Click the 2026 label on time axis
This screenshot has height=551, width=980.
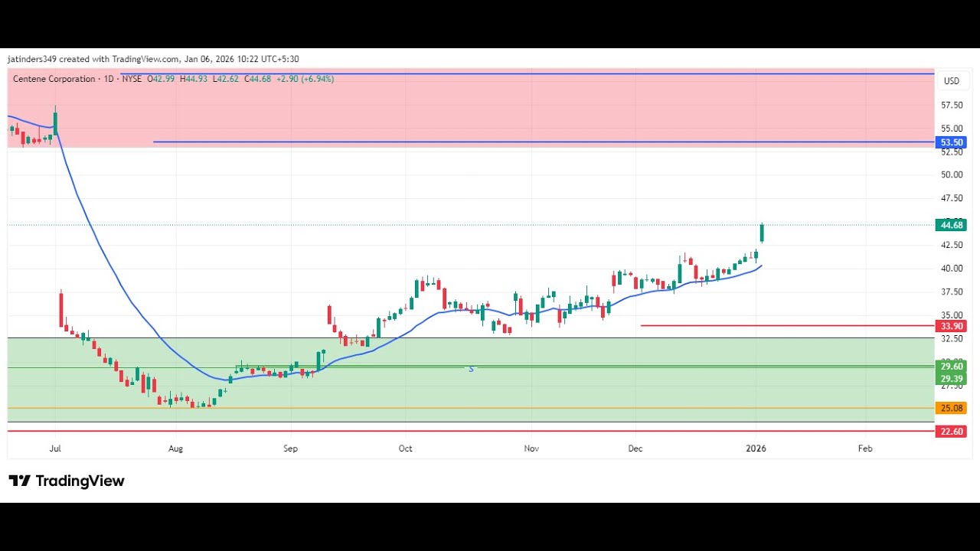click(x=756, y=448)
